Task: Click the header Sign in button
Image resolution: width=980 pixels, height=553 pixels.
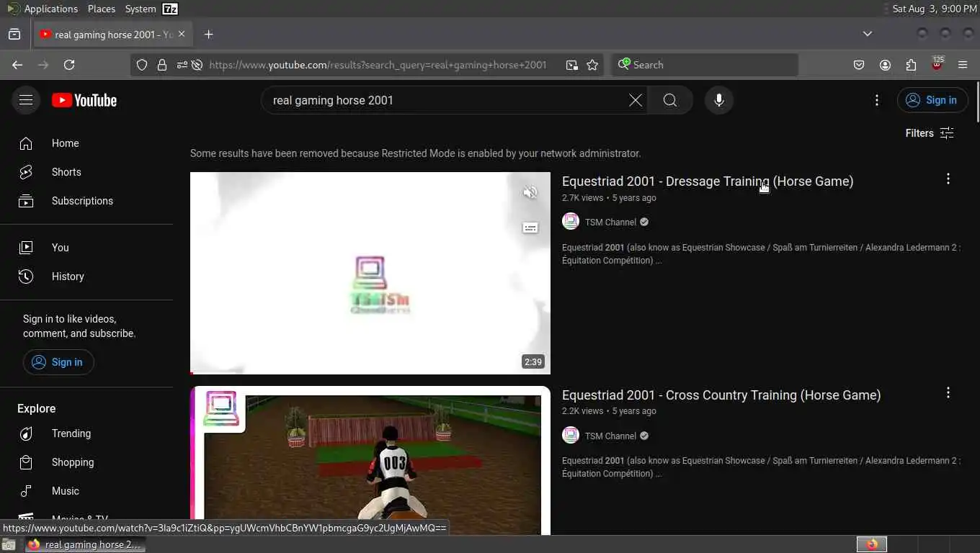Action: tap(932, 100)
